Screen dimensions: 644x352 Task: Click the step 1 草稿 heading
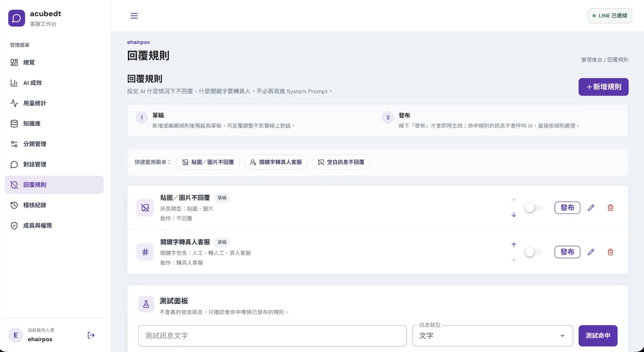tap(158, 115)
